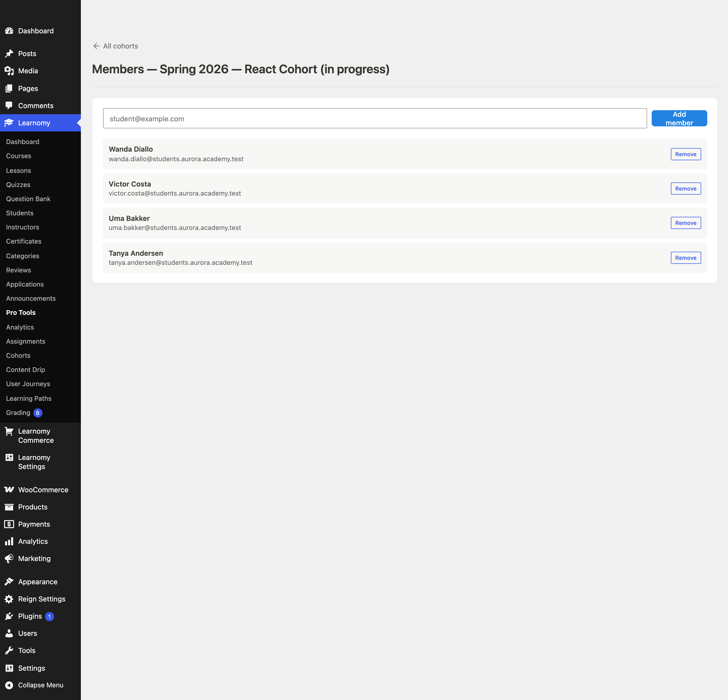This screenshot has height=700, width=728.
Task: Click the Collapse Menu arrow icon
Action: coord(9,685)
